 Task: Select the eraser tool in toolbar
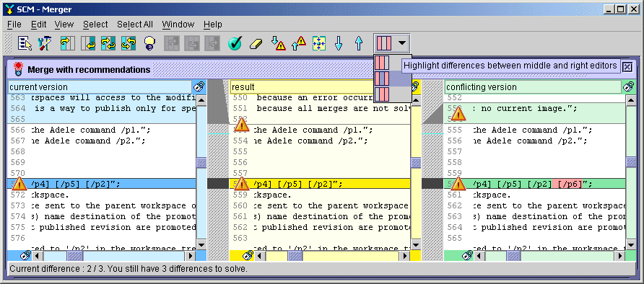(256, 43)
